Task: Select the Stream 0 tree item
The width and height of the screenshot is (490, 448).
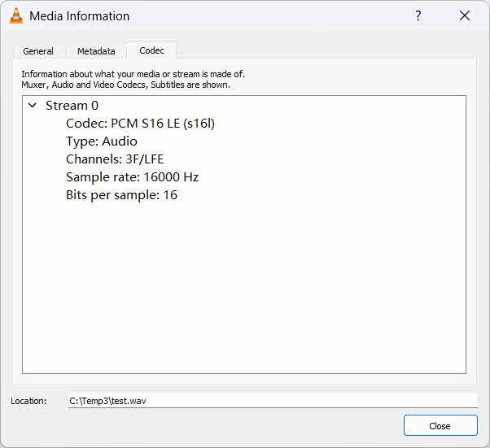Action: pyautogui.click(x=72, y=106)
